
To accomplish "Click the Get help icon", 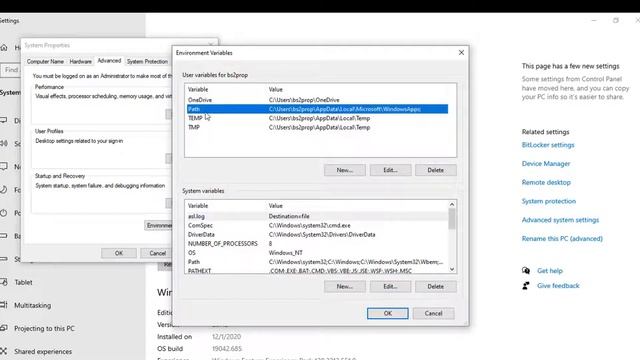I will [x=526, y=271].
